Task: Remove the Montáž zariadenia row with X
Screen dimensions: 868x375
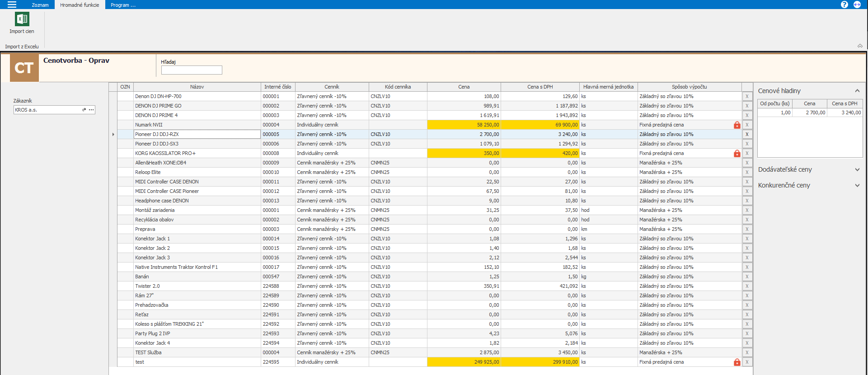Action: (747, 210)
